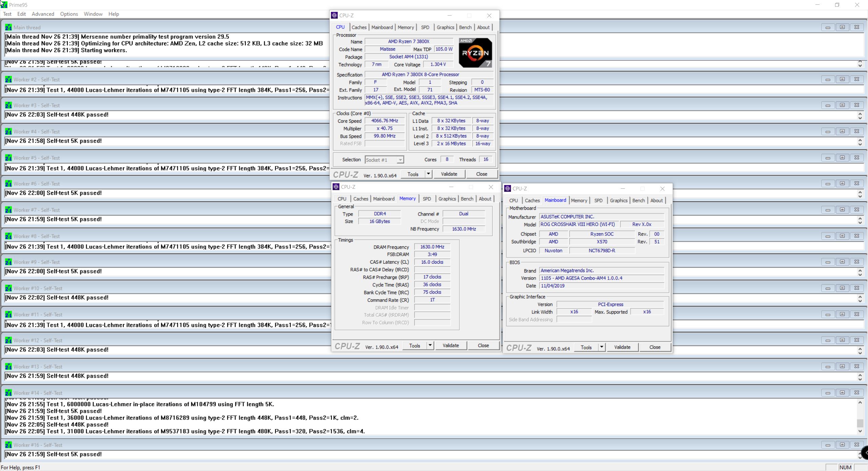Minimize the Worker #6 child window
868x471 pixels.
[828, 184]
